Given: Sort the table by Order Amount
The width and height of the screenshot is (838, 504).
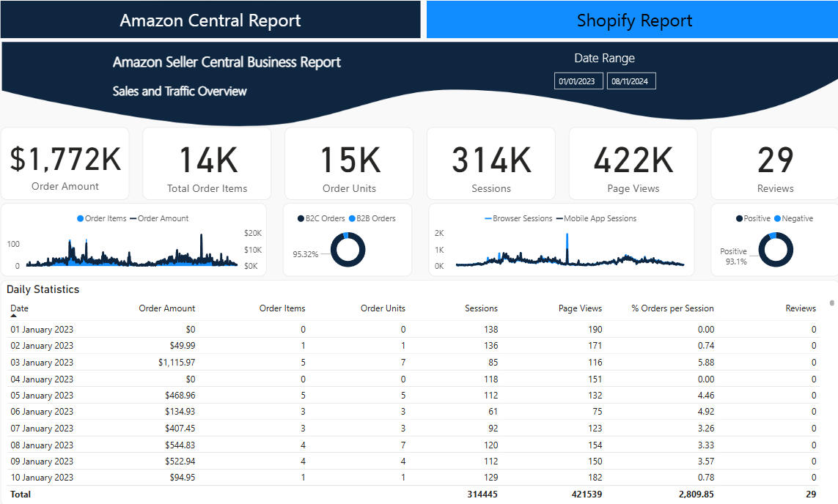Looking at the screenshot, I should pos(166,308).
